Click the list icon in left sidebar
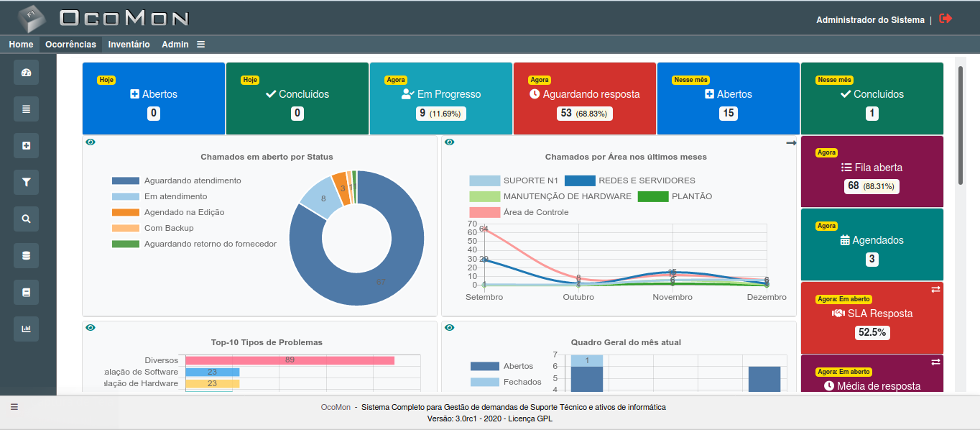 [26, 109]
